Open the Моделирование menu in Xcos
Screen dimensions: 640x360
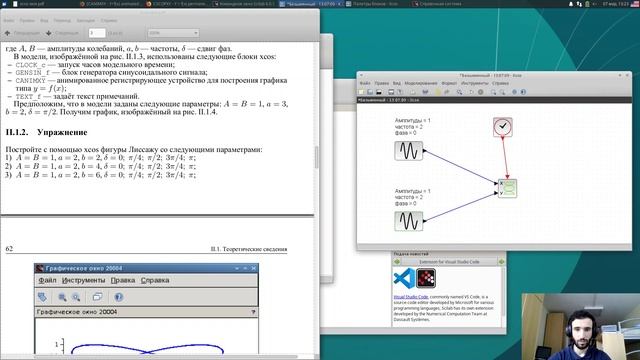coord(421,83)
